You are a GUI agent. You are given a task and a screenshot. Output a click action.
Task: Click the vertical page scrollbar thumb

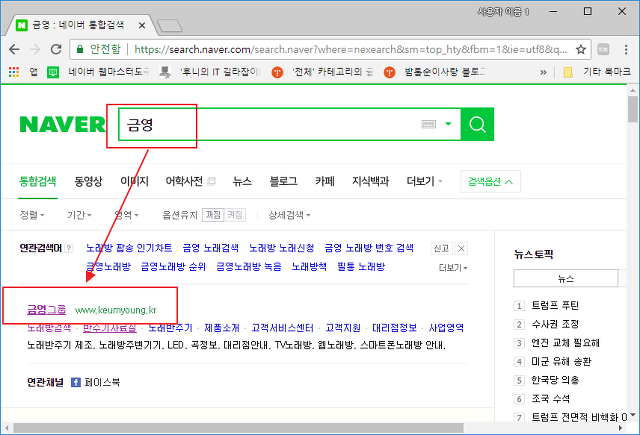633,109
